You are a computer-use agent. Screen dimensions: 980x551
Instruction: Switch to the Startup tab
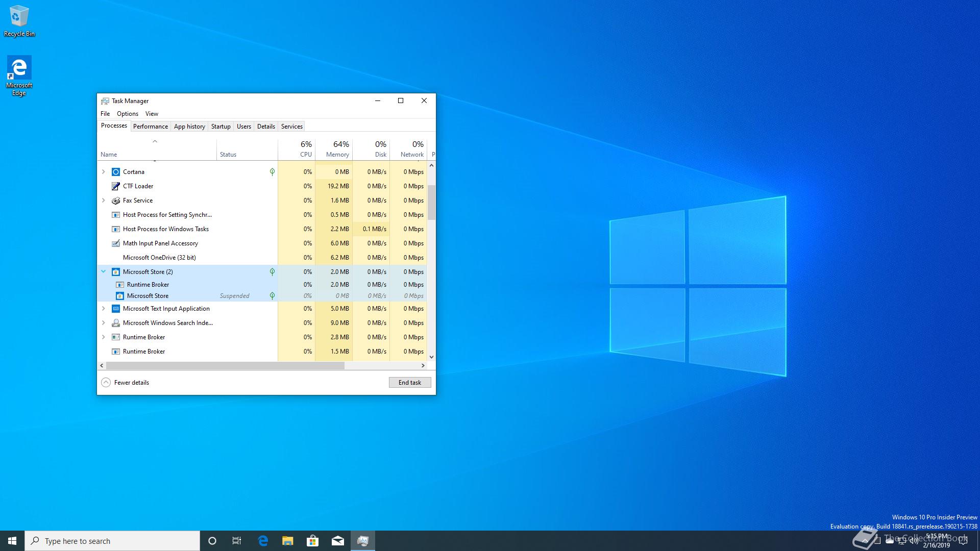click(221, 127)
